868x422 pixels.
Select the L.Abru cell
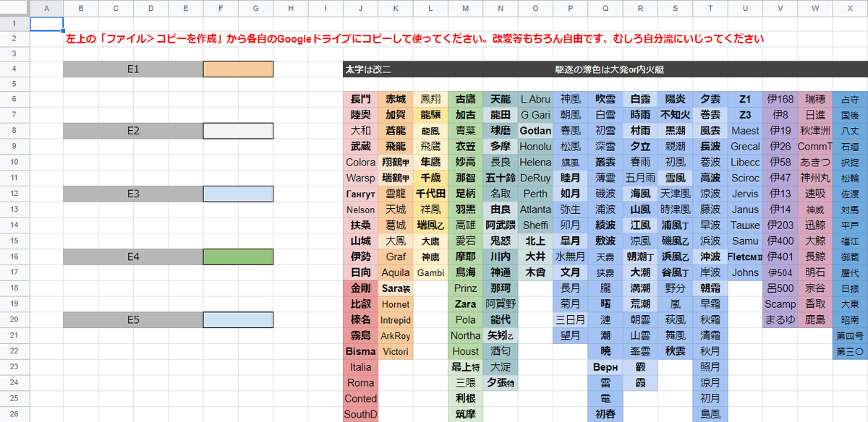pyautogui.click(x=535, y=99)
